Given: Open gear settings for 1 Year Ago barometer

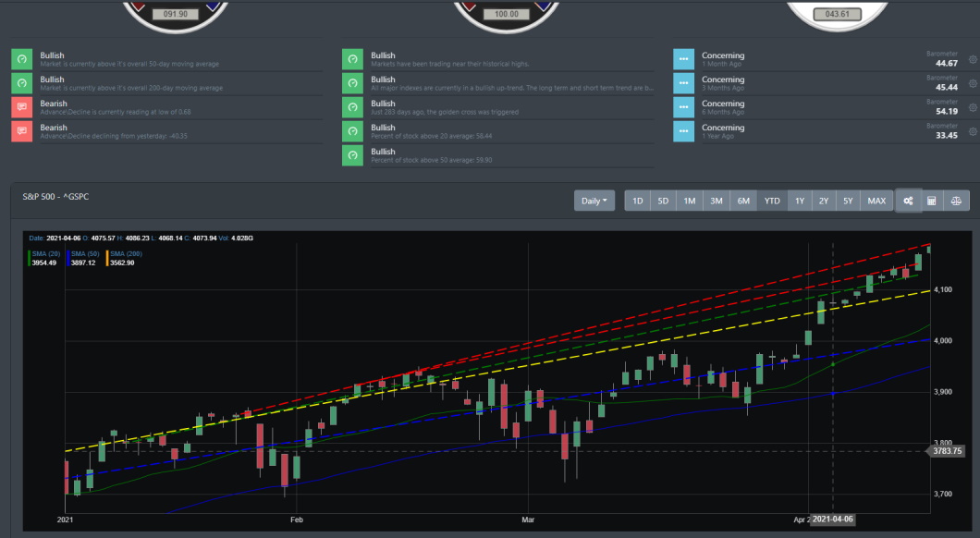Looking at the screenshot, I should pyautogui.click(x=972, y=132).
